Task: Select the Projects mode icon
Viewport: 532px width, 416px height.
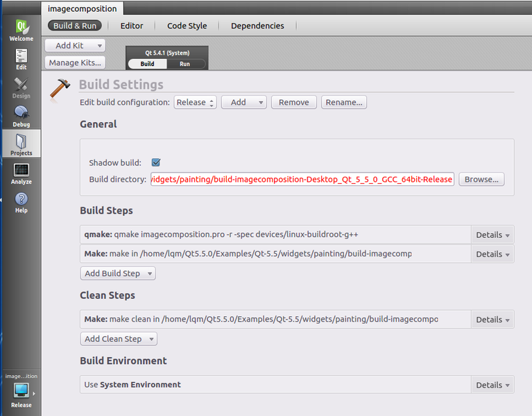Action: [x=21, y=144]
